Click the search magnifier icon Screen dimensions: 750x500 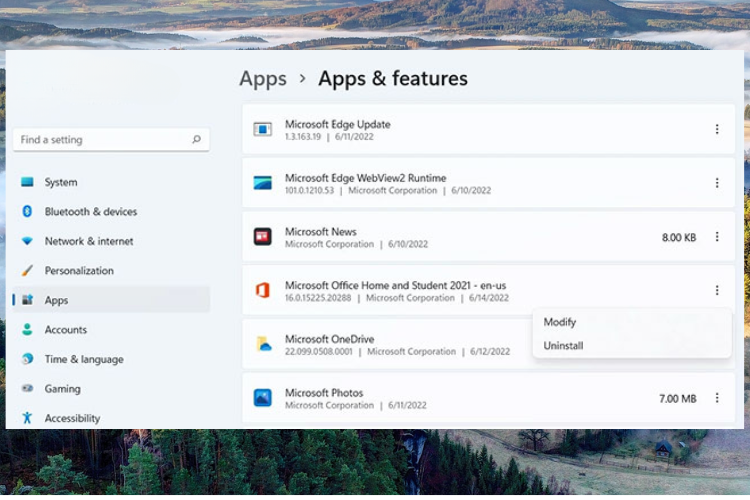coord(196,139)
